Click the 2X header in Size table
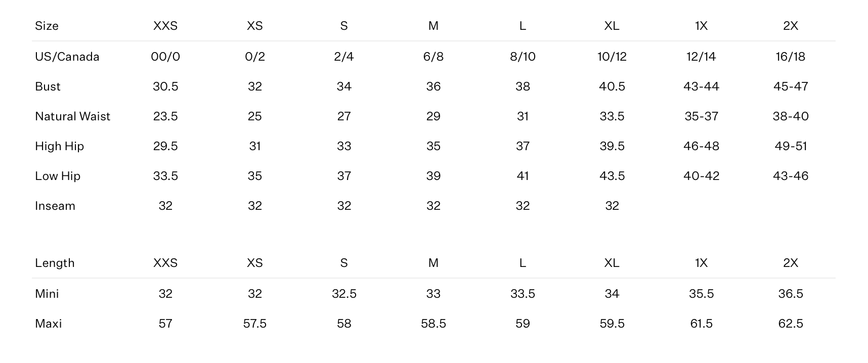This screenshot has height=363, width=868. point(791,26)
